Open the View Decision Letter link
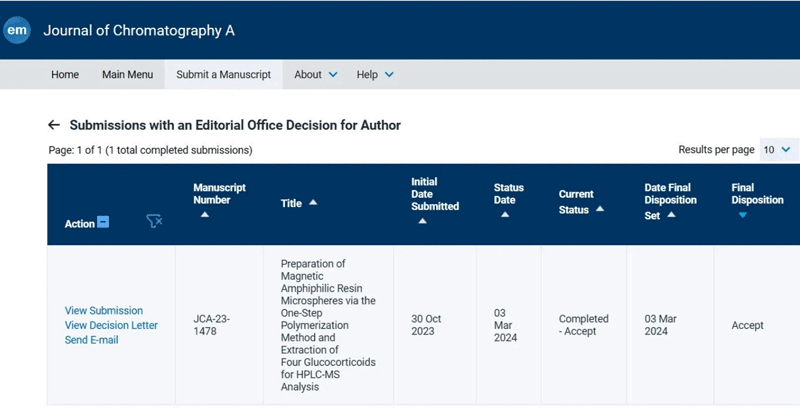Viewport: 800px width, 408px height. click(x=111, y=325)
